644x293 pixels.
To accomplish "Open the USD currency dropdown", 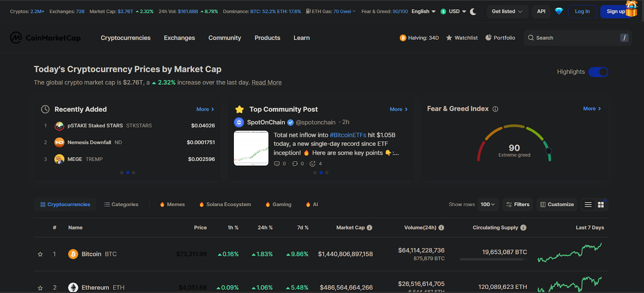I will point(453,11).
